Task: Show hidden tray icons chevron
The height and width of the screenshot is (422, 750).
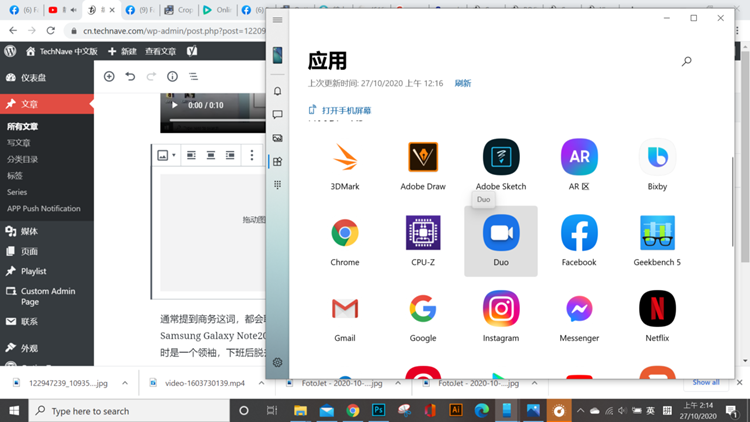Action: 580,411
